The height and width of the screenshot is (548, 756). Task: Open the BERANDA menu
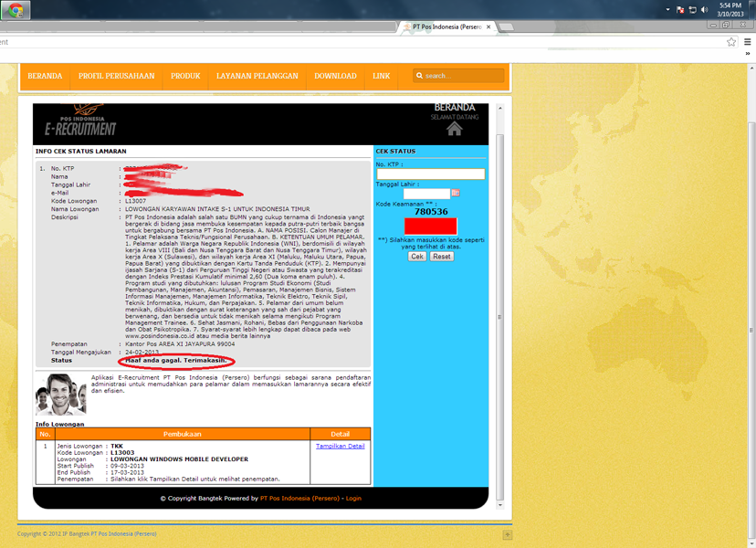[45, 76]
